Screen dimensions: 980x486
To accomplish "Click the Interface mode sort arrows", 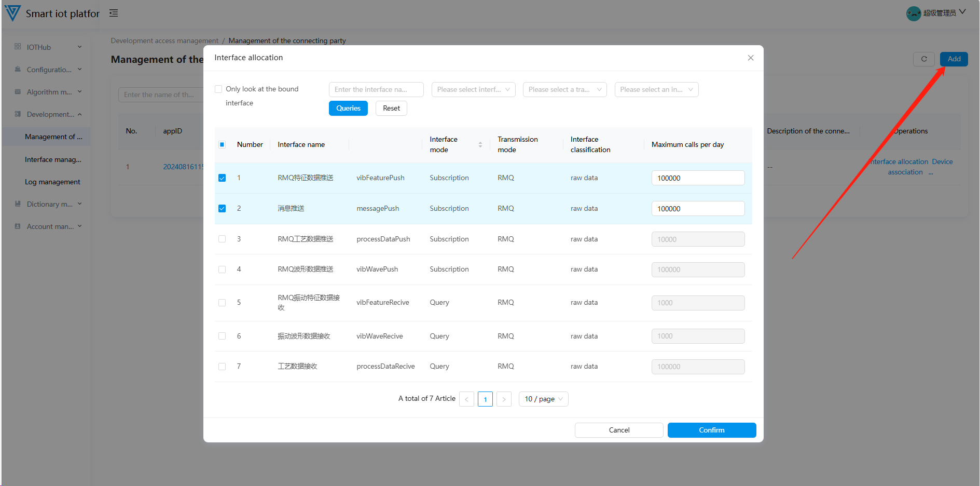I will pos(480,145).
